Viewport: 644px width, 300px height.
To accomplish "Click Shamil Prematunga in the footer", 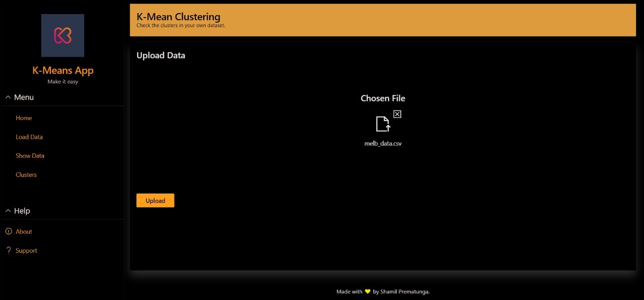I will click(x=406, y=291).
